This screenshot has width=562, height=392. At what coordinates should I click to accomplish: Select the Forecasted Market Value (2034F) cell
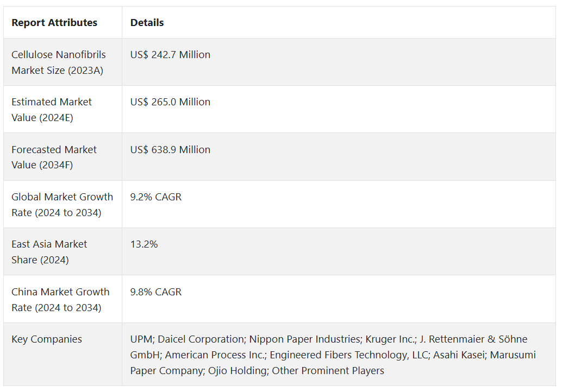click(54, 157)
